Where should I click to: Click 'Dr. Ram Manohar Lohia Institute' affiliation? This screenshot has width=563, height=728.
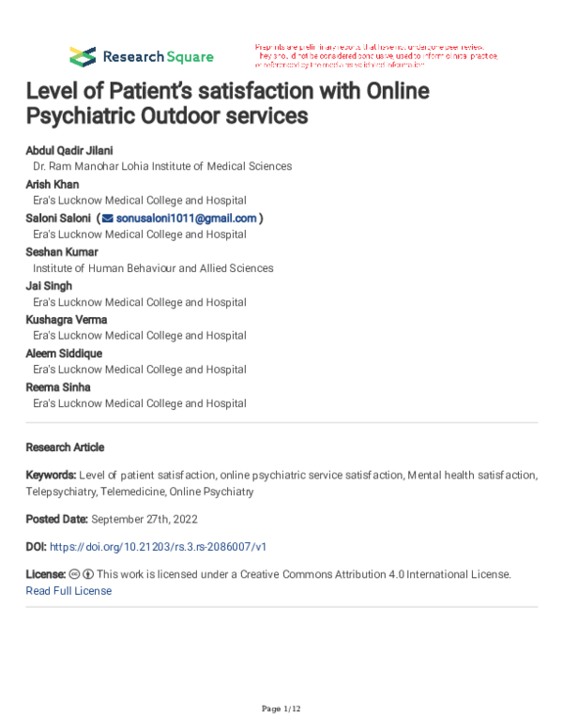(162, 166)
